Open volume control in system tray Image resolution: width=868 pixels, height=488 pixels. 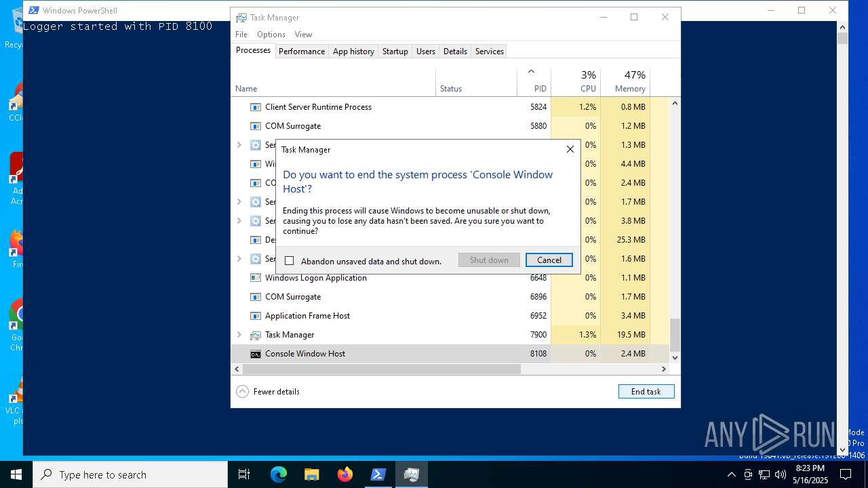pos(780,474)
